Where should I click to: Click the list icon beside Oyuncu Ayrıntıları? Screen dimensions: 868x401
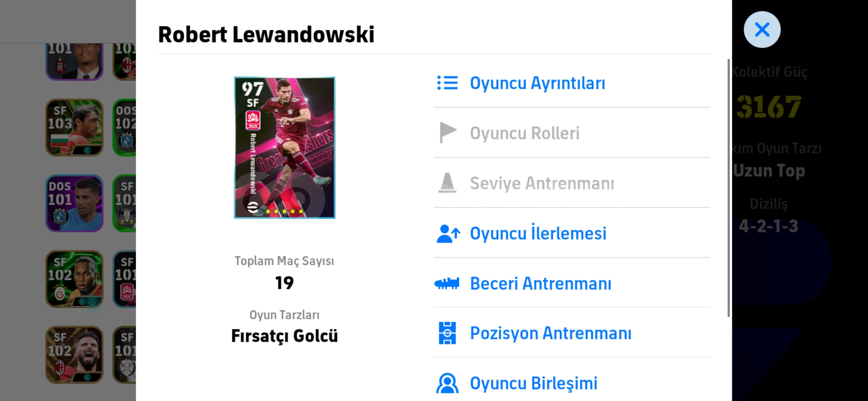click(x=447, y=83)
